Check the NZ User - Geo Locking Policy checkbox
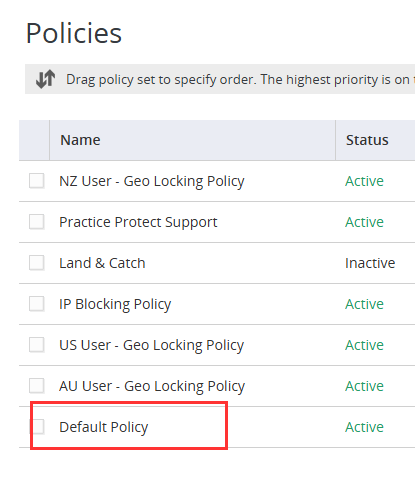The height and width of the screenshot is (490, 415). (x=37, y=181)
